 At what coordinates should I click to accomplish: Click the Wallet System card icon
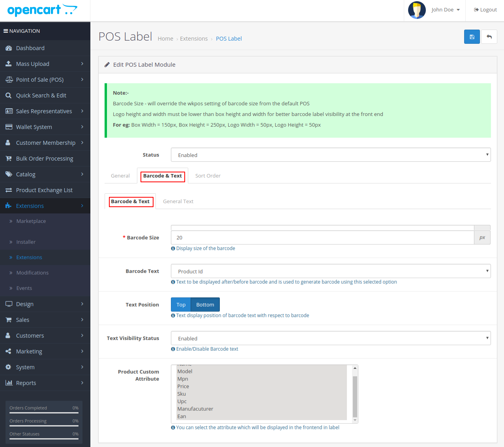pyautogui.click(x=9, y=127)
